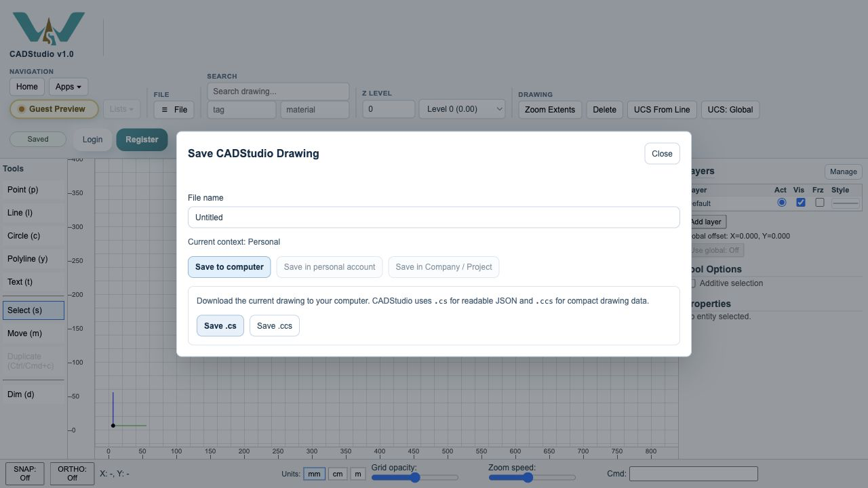The height and width of the screenshot is (488, 868).
Task: Select the Text (t) tool
Action: click(x=33, y=282)
